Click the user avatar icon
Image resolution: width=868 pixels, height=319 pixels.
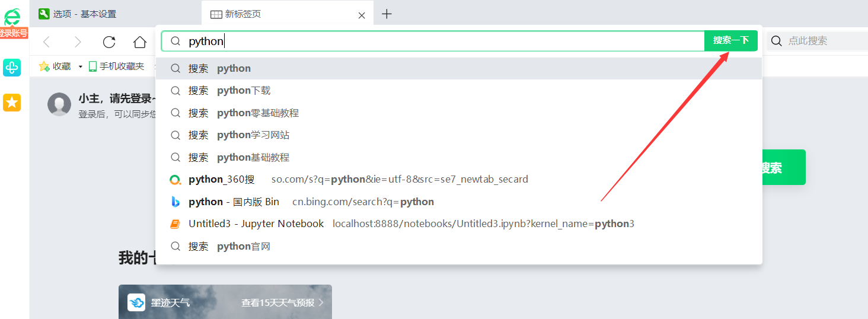pyautogui.click(x=59, y=104)
